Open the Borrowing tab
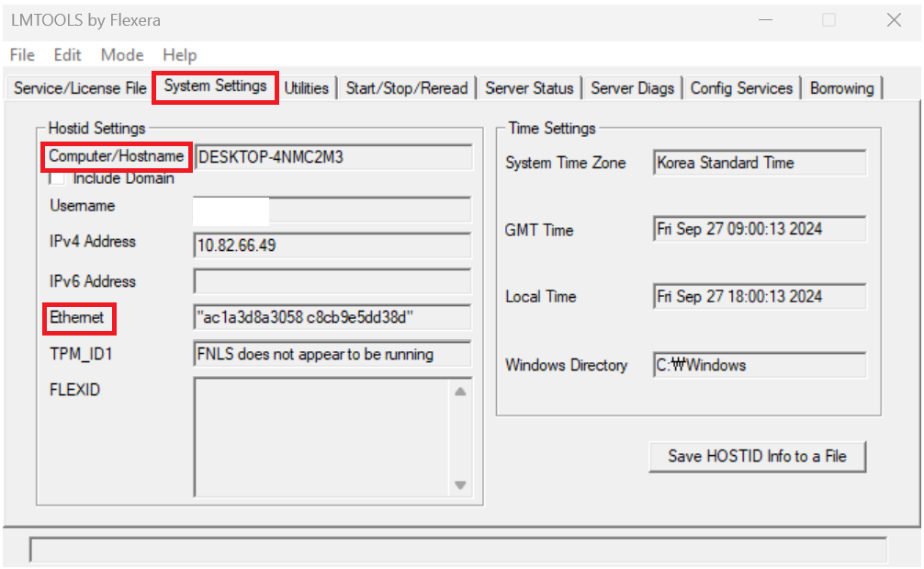This screenshot has width=924, height=569. pos(841,88)
